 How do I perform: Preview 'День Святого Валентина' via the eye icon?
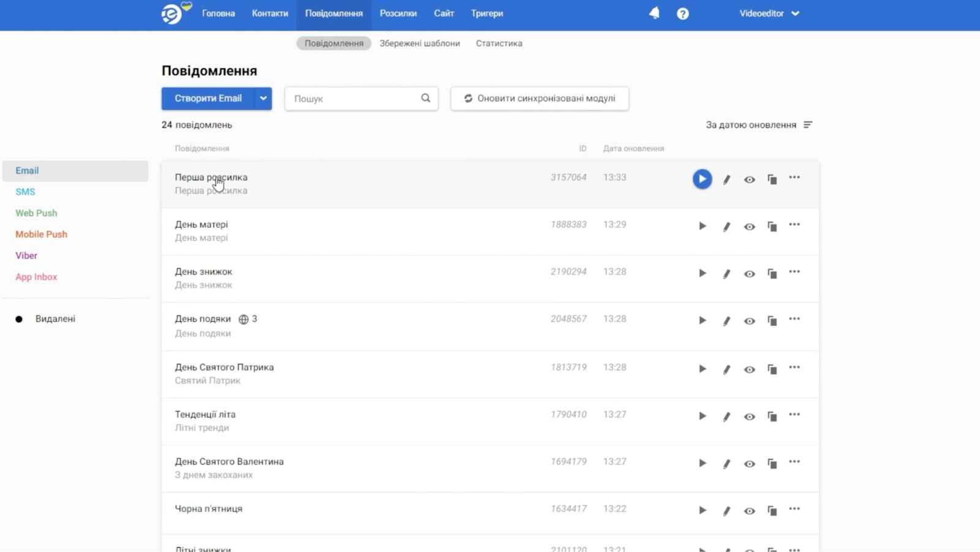749,464
